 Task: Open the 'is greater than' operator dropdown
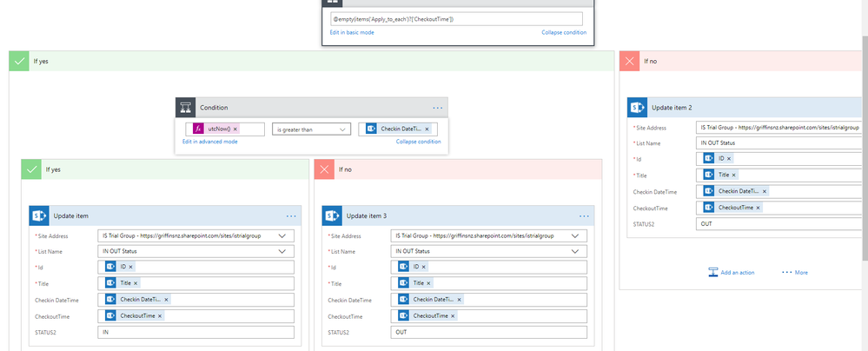312,129
